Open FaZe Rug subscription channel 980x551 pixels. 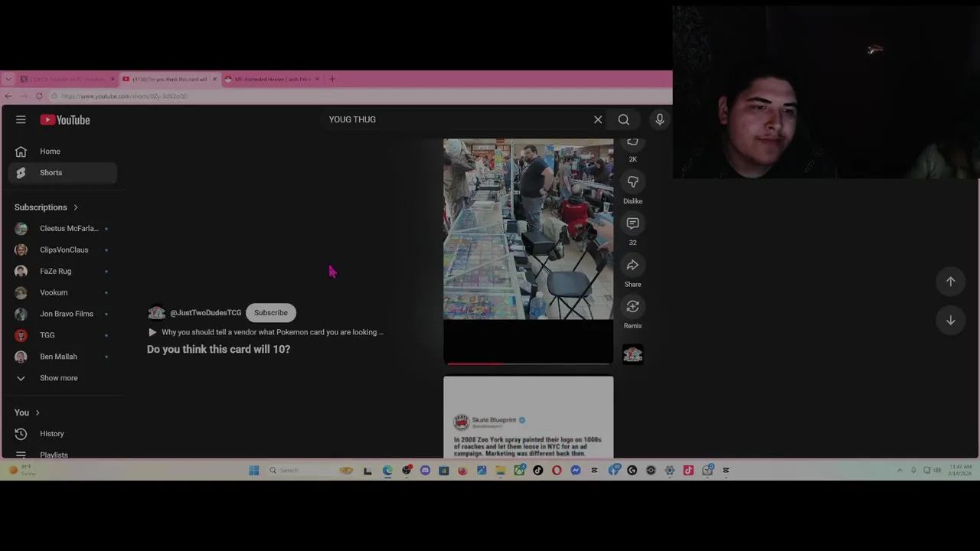point(63,272)
